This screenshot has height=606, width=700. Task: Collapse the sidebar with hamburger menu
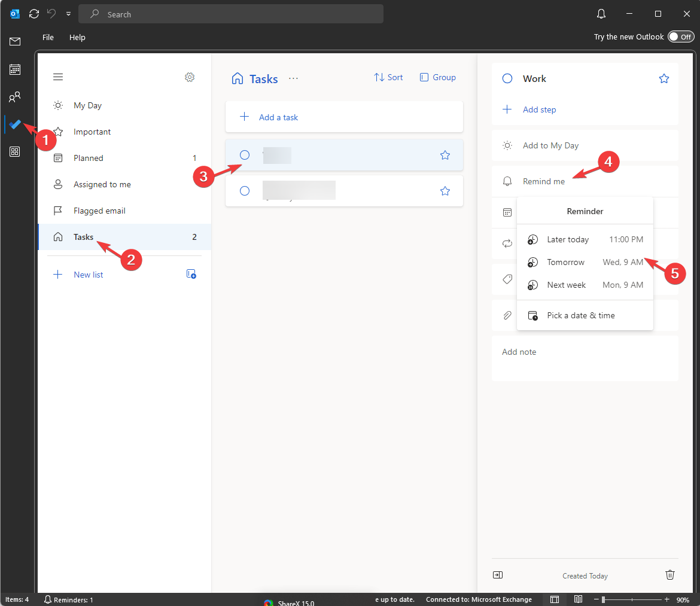[57, 77]
